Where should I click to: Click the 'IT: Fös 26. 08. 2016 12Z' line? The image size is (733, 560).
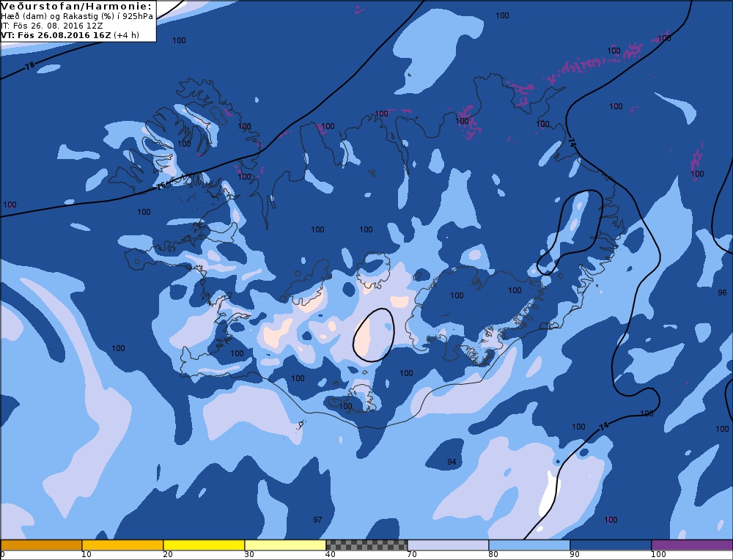[52, 26]
